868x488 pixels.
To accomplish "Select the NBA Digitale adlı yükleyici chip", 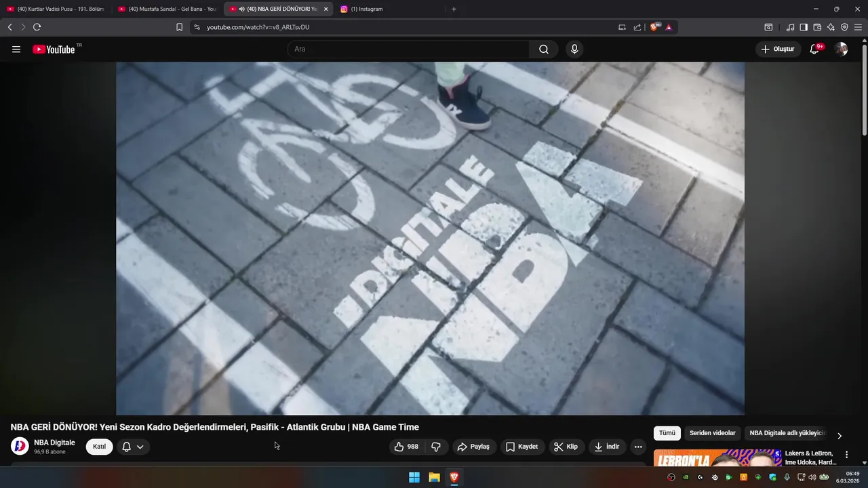I will coord(787,433).
